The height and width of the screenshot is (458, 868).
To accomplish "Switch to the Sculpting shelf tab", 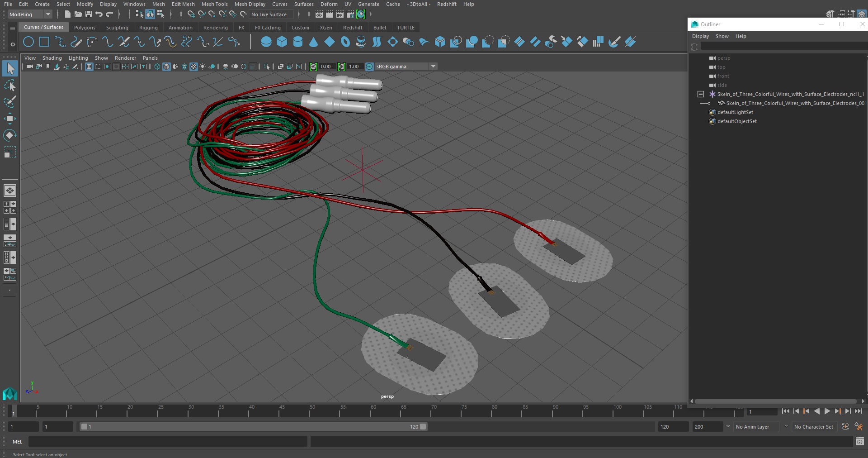I will 117,28.
